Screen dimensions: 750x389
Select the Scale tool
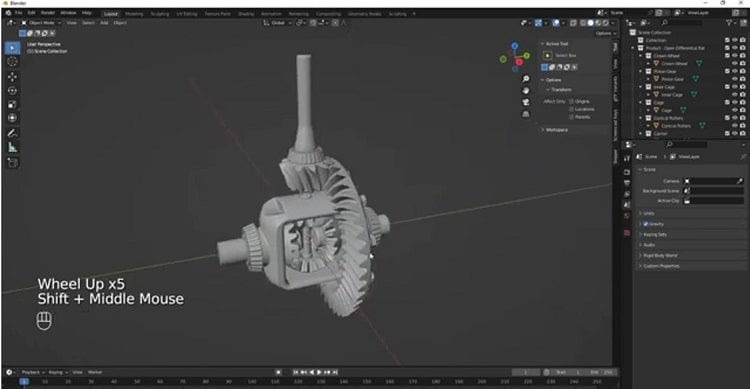coord(12,104)
